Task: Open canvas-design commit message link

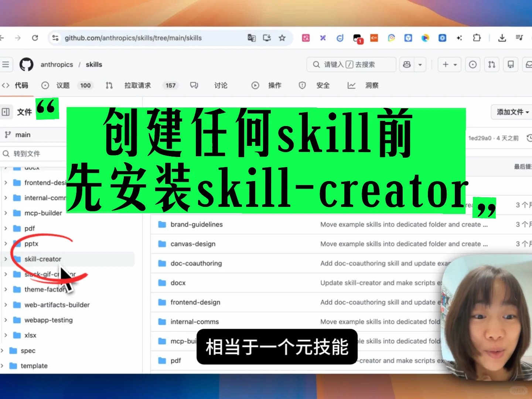Action: pos(404,244)
